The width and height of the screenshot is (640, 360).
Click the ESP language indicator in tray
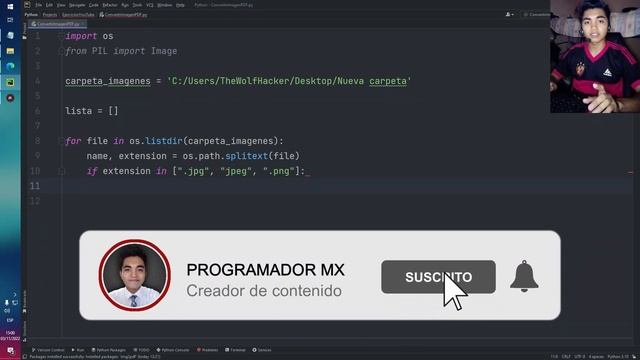[x=10, y=320]
